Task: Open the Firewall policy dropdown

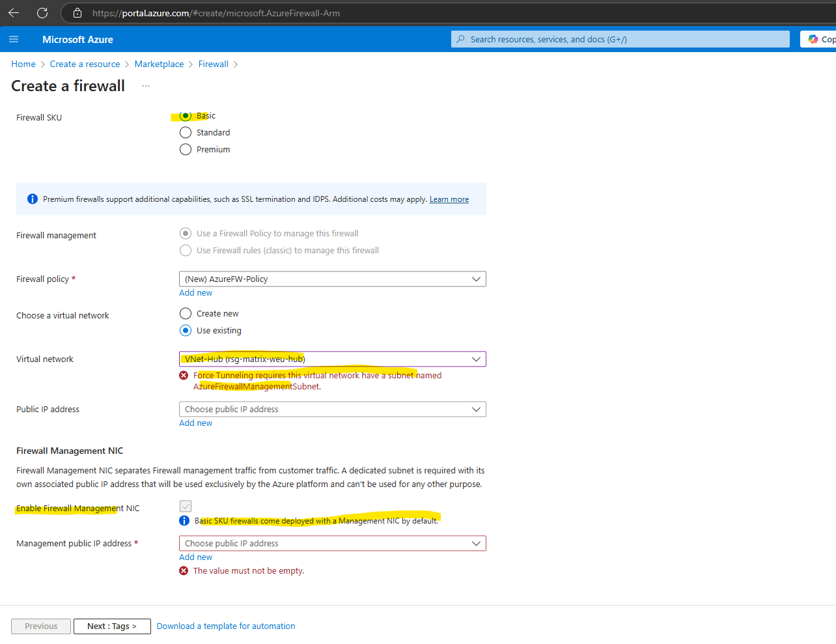Action: coord(333,279)
